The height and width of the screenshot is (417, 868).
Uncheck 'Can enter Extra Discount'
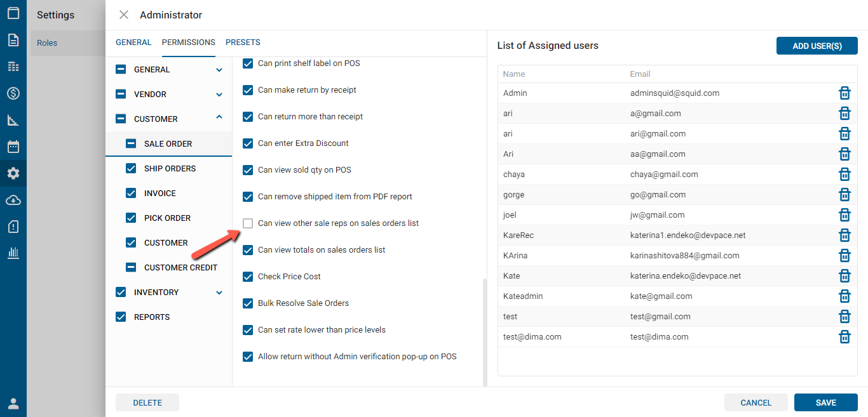(248, 143)
